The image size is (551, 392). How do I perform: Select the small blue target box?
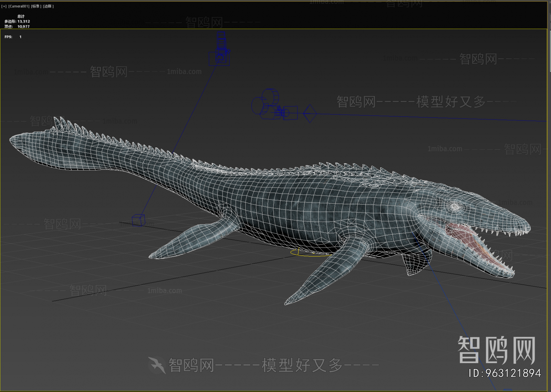point(138,220)
